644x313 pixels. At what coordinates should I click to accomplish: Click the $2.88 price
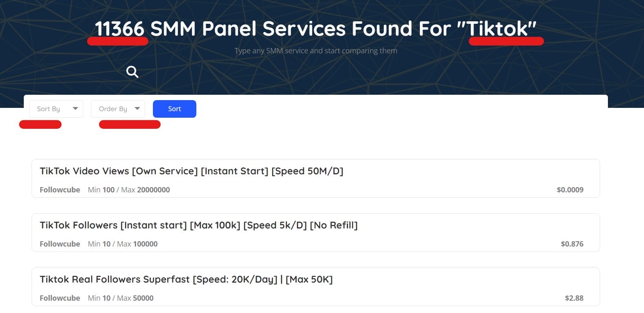click(x=574, y=298)
